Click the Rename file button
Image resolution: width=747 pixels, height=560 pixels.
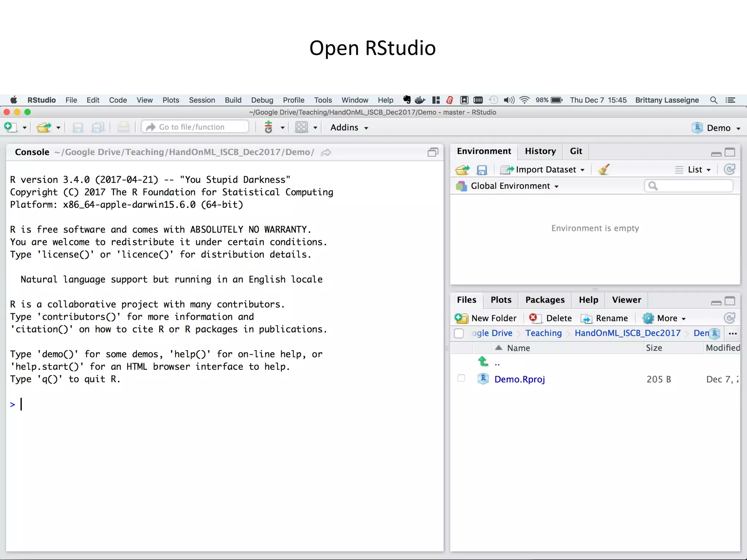pyautogui.click(x=604, y=318)
